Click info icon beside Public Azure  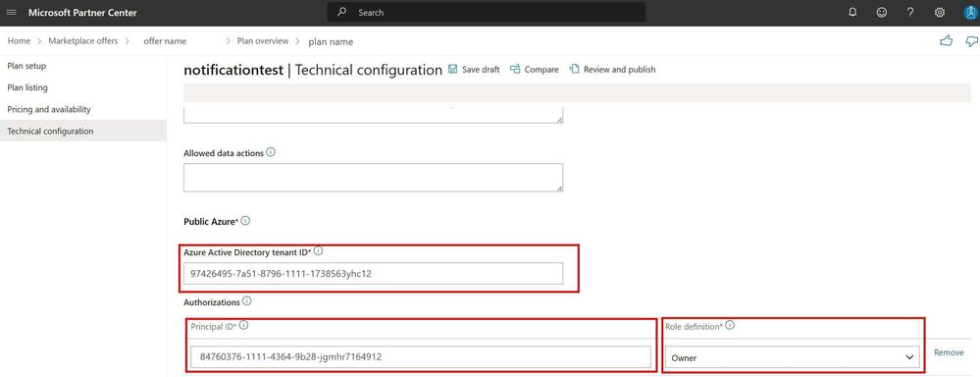[x=245, y=221]
